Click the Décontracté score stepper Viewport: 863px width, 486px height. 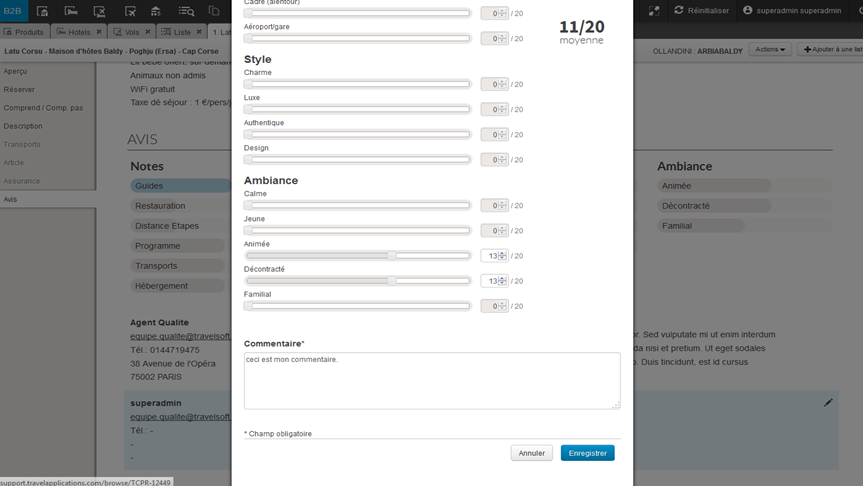[502, 281]
